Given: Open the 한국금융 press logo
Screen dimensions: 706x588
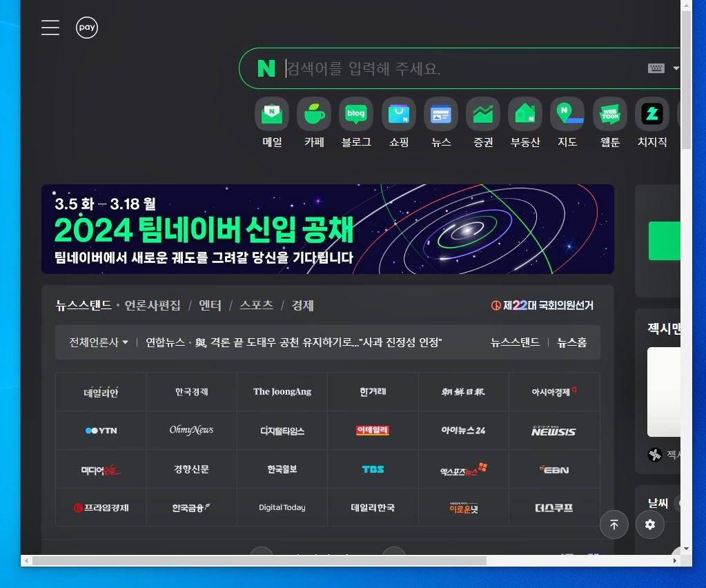Looking at the screenshot, I should tap(192, 507).
